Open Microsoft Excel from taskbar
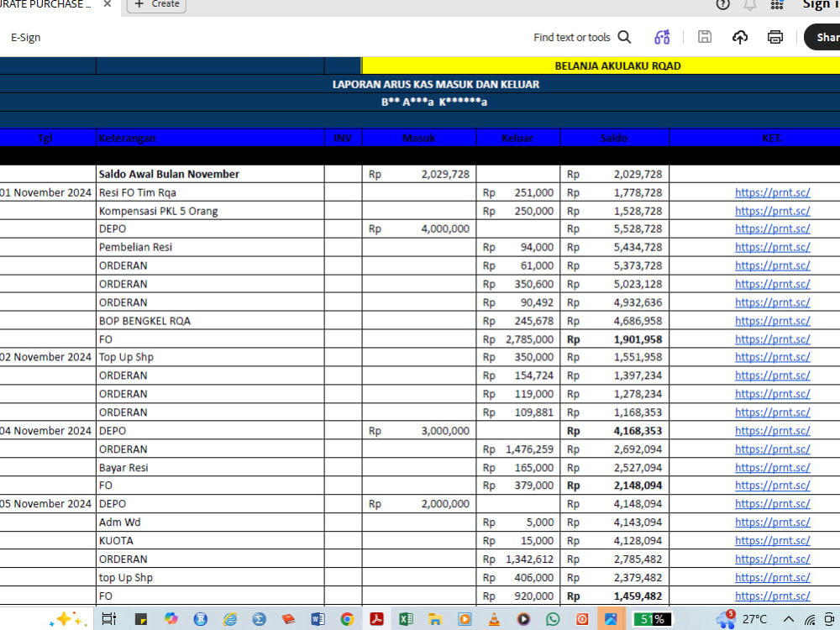 406,619
